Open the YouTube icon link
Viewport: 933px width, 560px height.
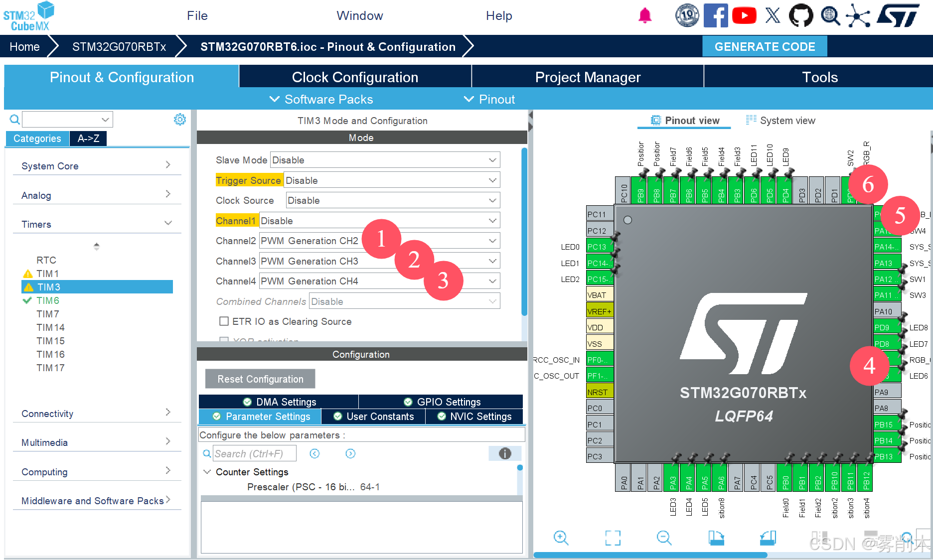click(744, 15)
